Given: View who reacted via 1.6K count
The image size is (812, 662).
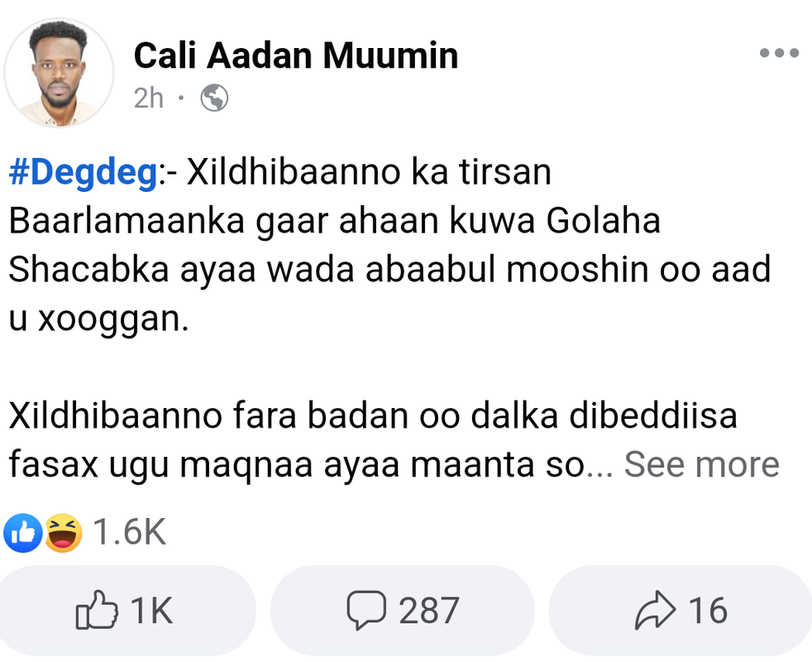Looking at the screenshot, I should point(129,534).
